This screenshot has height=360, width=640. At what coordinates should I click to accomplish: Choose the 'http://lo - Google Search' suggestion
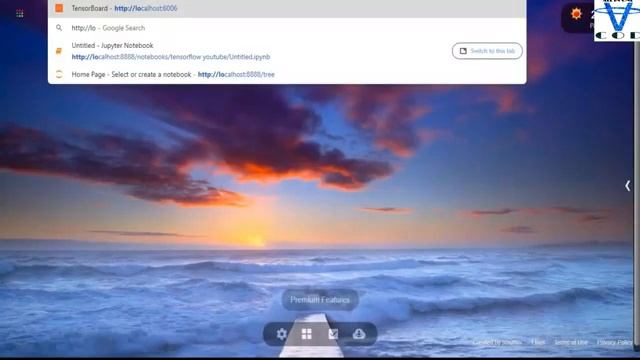pos(287,28)
